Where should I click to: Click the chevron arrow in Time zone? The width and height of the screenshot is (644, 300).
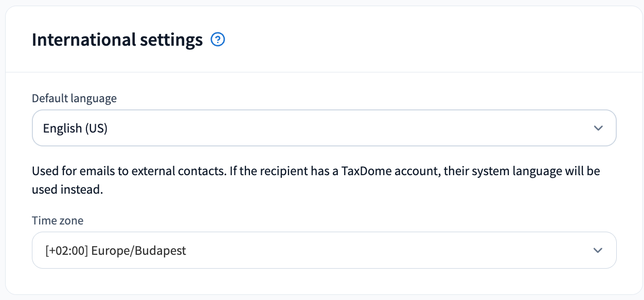[598, 250]
